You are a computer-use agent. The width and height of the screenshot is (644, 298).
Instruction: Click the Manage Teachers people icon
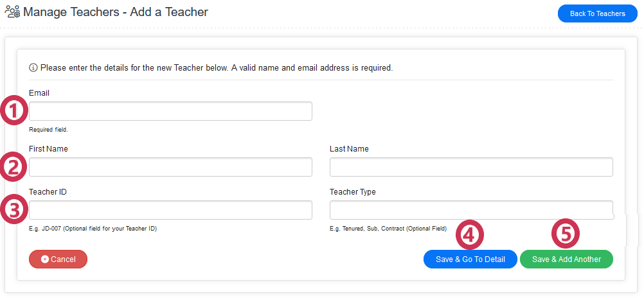tap(12, 12)
